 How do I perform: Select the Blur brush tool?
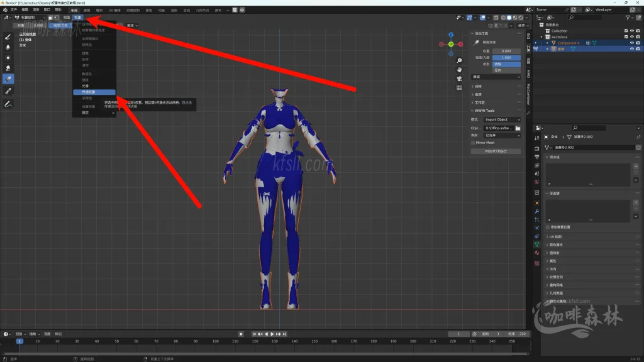click(8, 47)
